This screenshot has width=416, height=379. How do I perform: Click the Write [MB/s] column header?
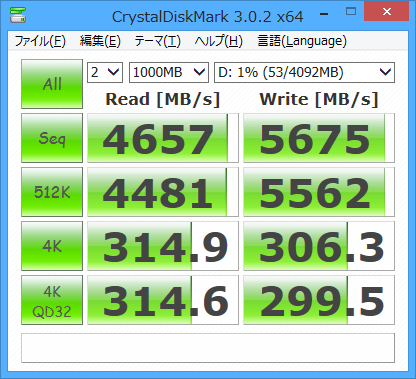[x=319, y=99]
